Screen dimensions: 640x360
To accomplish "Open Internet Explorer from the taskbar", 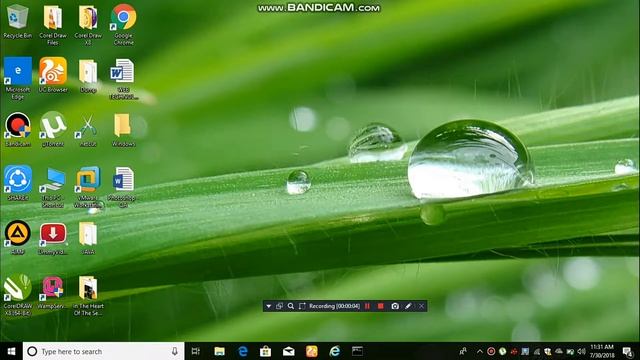I will click(x=335, y=351).
